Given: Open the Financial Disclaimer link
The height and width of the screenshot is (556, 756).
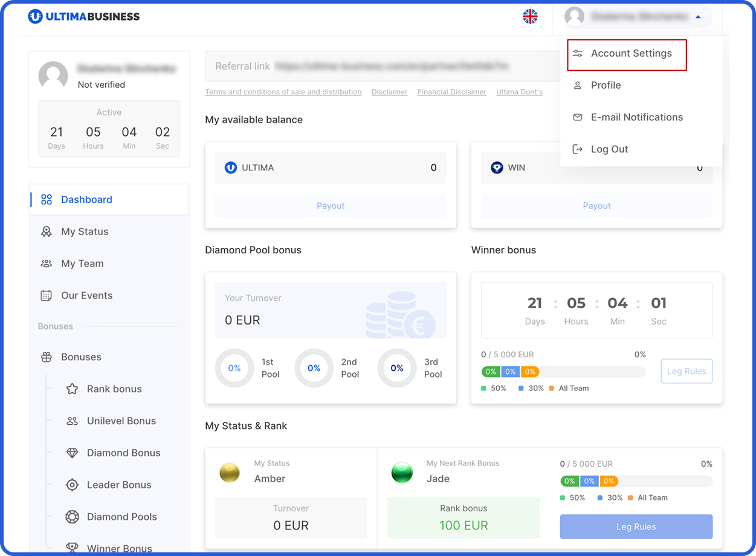Looking at the screenshot, I should click(451, 92).
